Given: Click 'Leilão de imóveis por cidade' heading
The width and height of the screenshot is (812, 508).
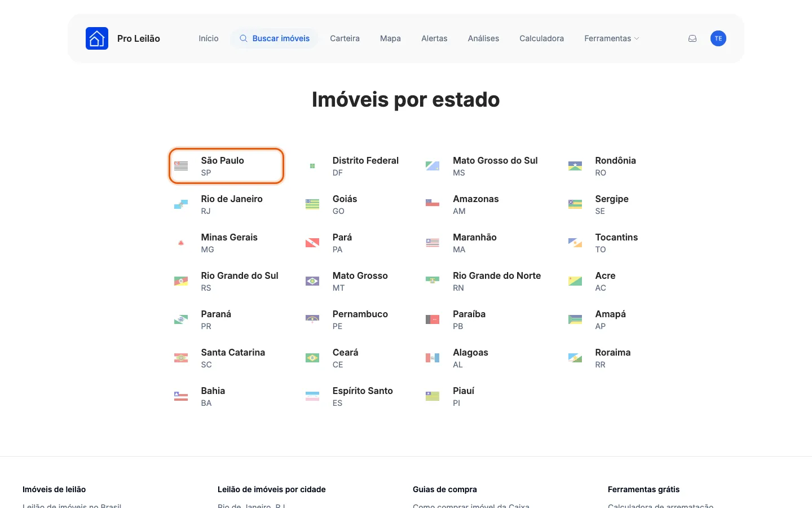Looking at the screenshot, I should (x=272, y=489).
